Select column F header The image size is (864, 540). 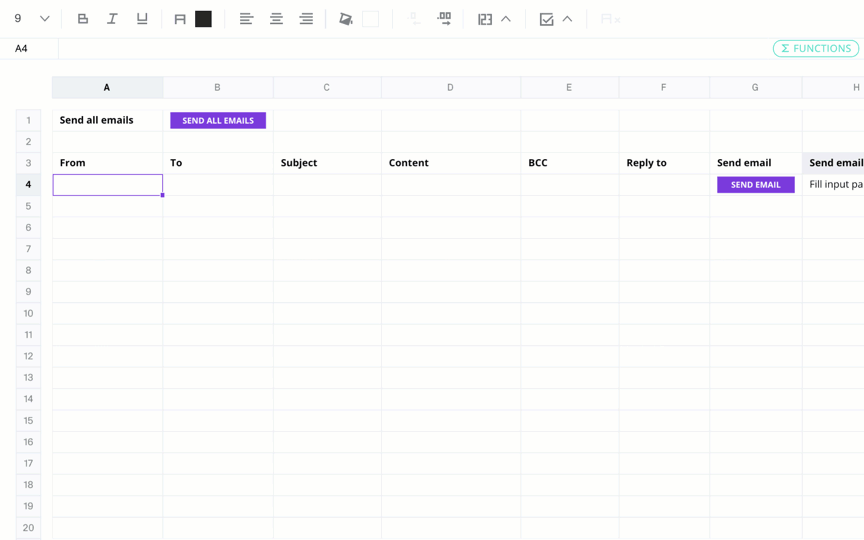point(663,88)
